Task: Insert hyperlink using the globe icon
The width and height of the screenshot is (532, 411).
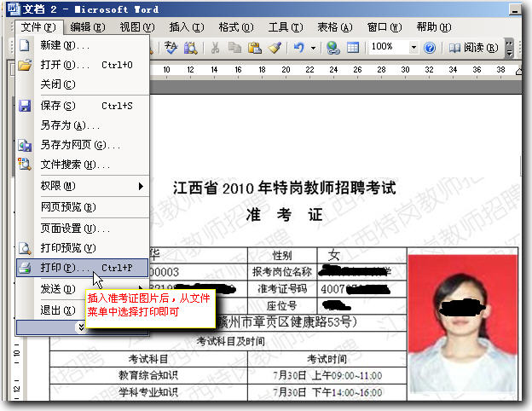Action: (x=333, y=48)
